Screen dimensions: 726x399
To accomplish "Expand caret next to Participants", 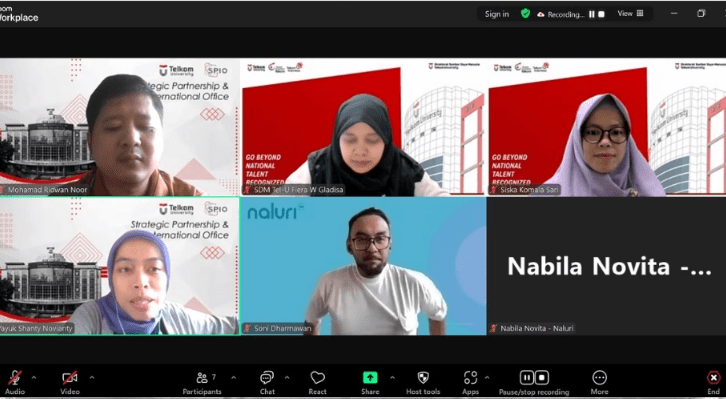I will point(233,378).
